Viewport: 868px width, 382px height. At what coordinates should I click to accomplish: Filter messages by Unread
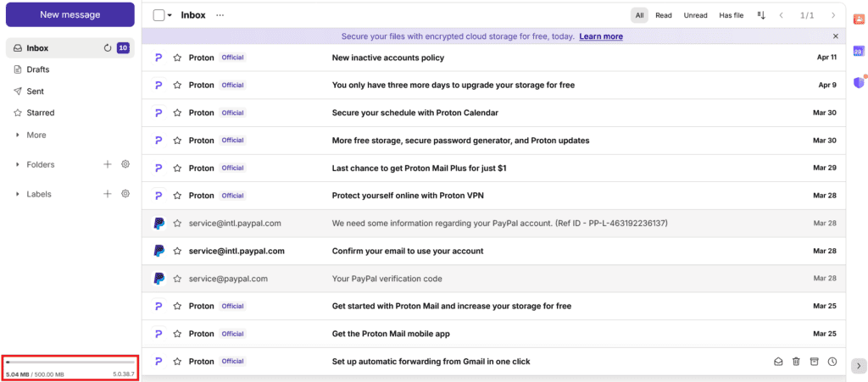[695, 15]
